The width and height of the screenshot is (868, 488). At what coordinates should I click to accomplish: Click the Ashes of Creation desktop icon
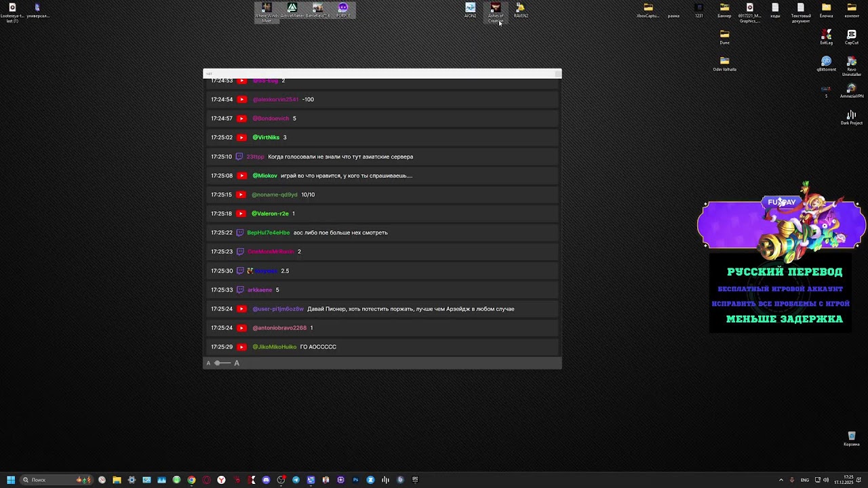click(496, 12)
